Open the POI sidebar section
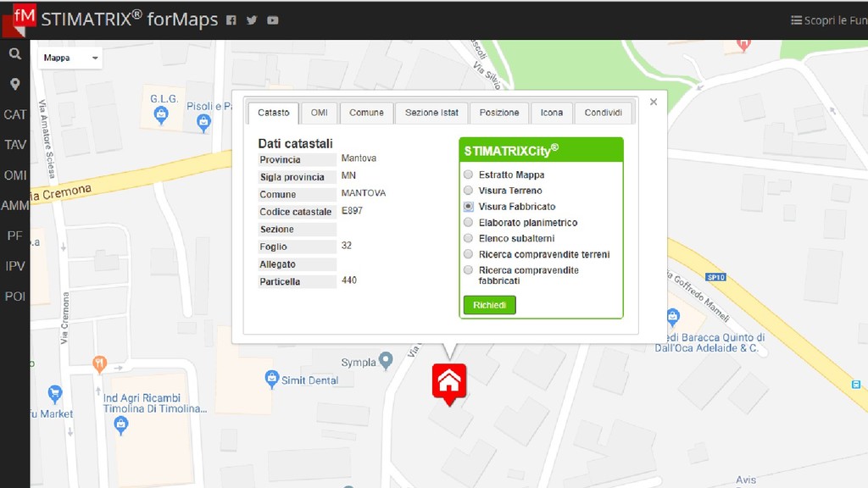Image resolution: width=868 pixels, height=488 pixels. [15, 297]
